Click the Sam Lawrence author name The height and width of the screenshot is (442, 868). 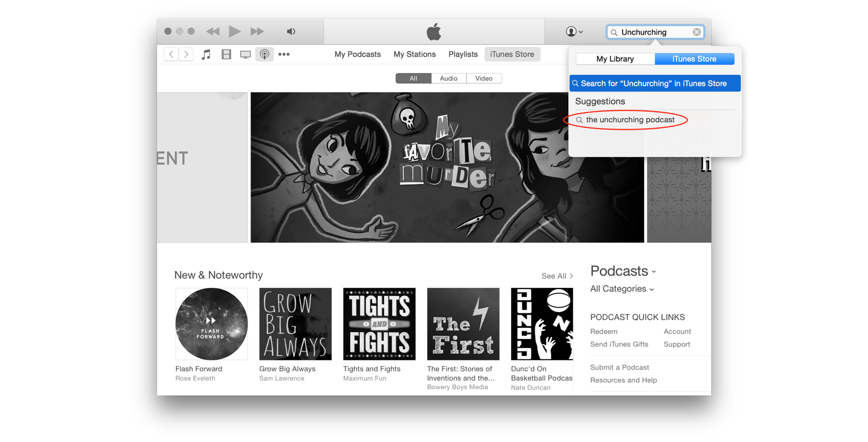(282, 378)
